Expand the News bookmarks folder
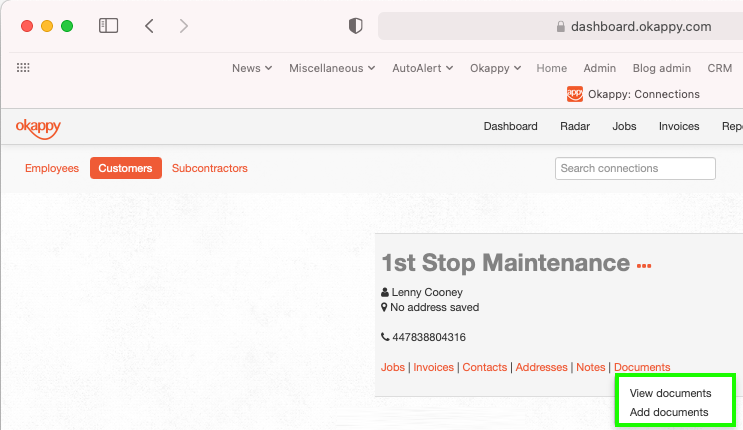 coord(252,68)
